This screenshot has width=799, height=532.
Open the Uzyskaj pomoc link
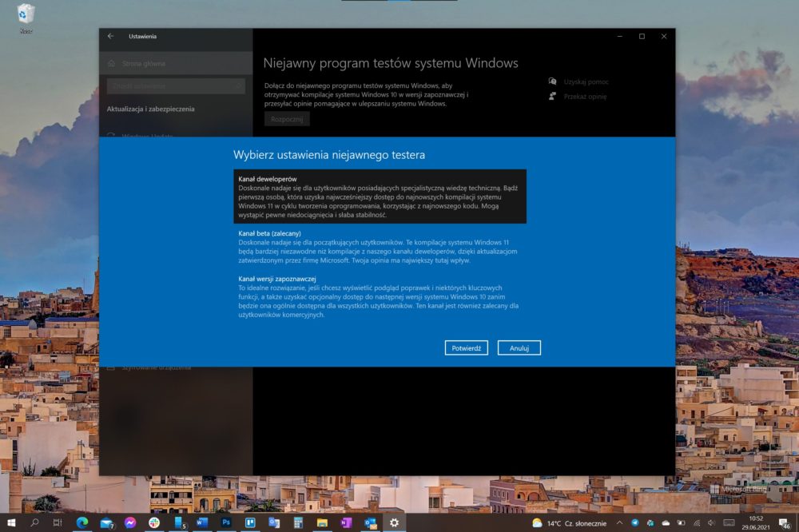click(586, 81)
